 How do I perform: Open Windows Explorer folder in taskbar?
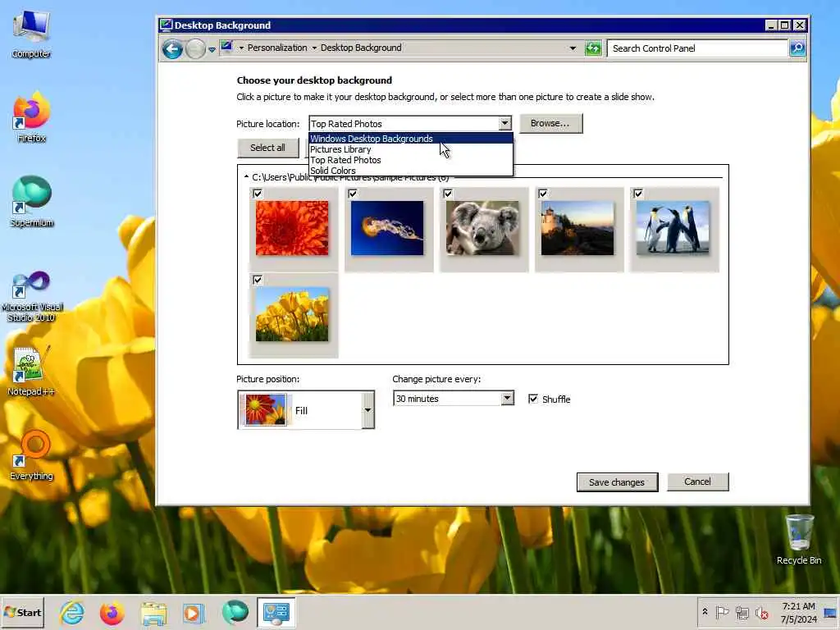click(153, 612)
